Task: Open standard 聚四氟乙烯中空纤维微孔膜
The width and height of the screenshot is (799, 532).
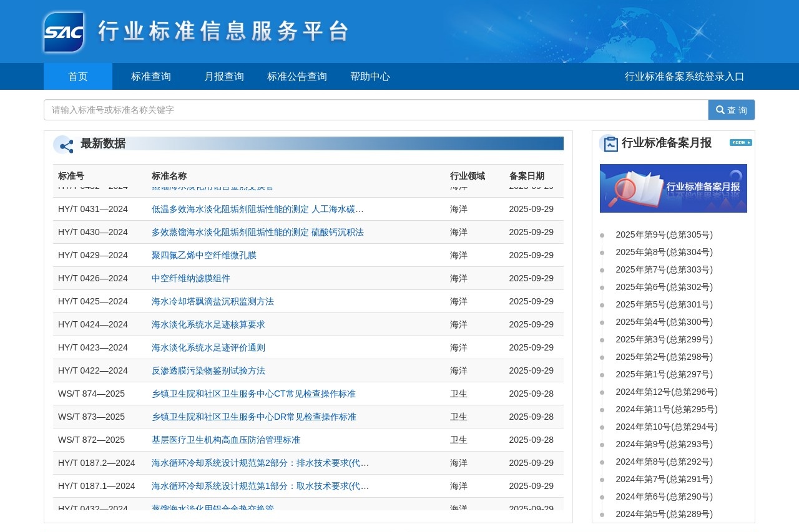Action: [204, 255]
